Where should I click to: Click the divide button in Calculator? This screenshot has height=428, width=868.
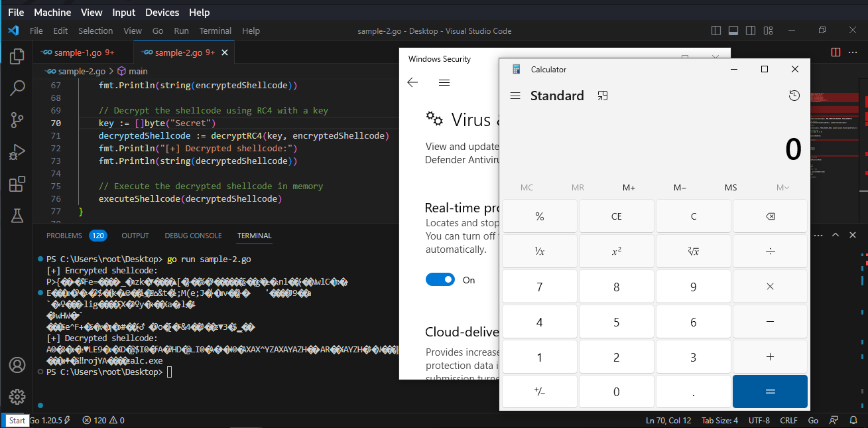(x=770, y=251)
